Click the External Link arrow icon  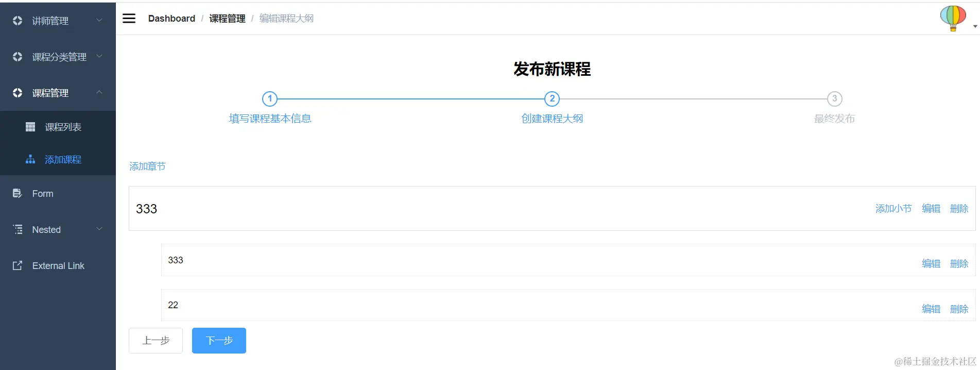[18, 265]
